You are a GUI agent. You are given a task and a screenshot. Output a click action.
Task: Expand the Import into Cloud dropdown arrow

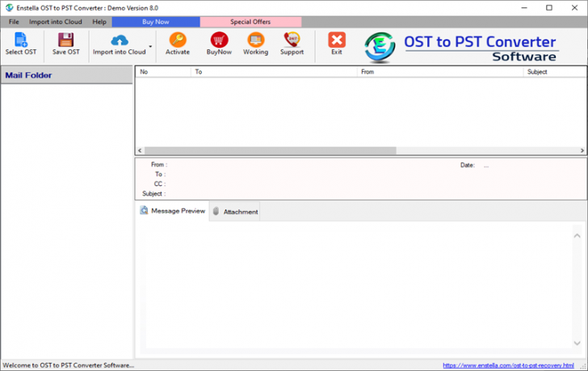click(x=150, y=47)
